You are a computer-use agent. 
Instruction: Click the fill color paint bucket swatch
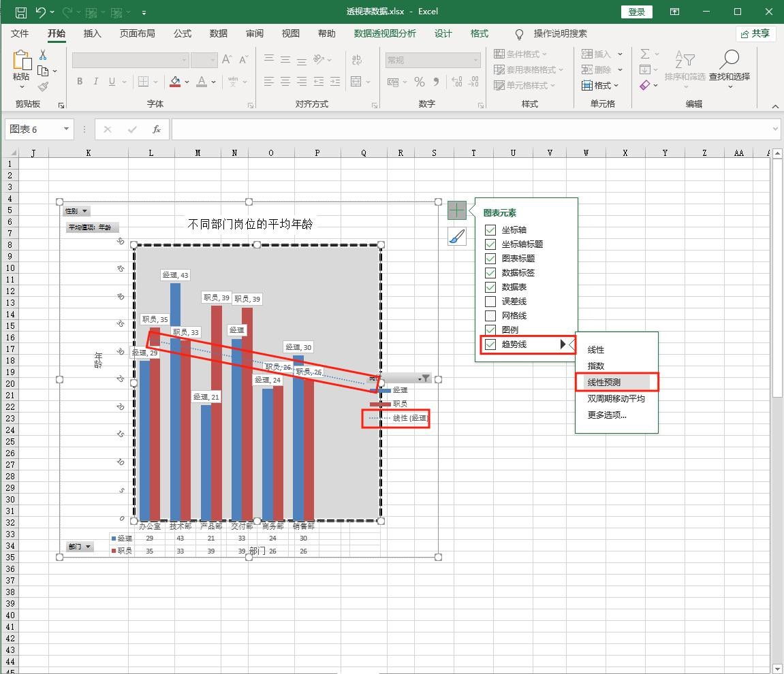[x=175, y=82]
